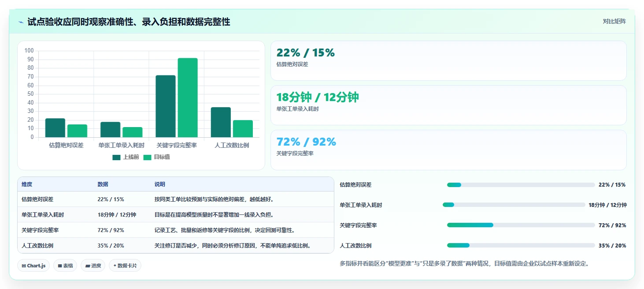Click the 表格 tag text
Image resolution: width=644 pixels, height=289 pixels.
[68, 266]
